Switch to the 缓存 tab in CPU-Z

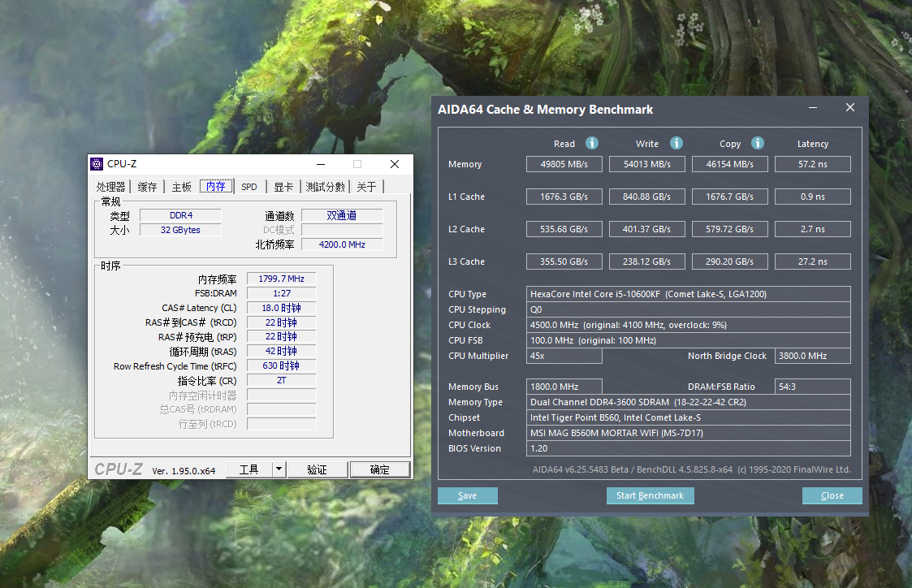(147, 187)
